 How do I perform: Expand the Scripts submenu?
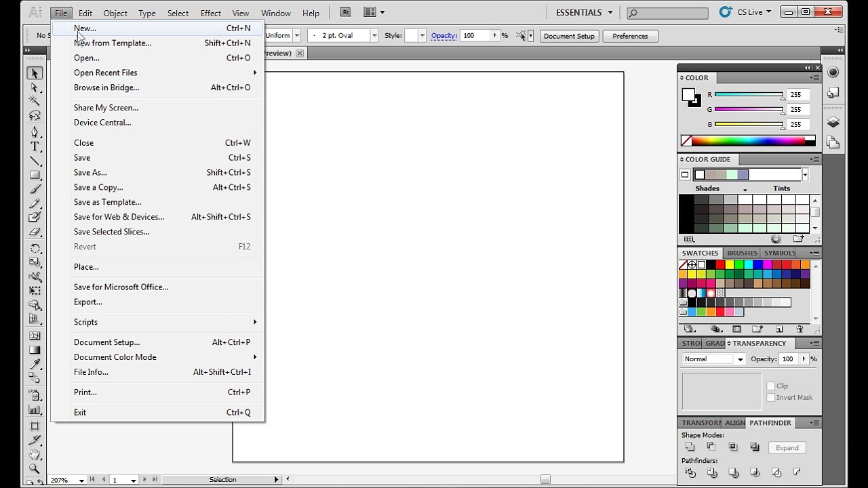click(165, 322)
